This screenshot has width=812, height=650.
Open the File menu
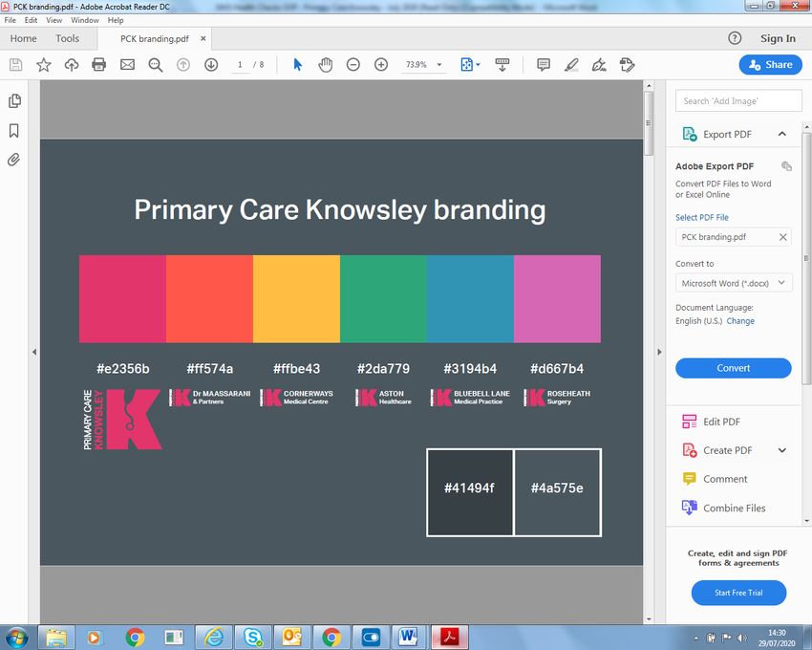pos(11,20)
